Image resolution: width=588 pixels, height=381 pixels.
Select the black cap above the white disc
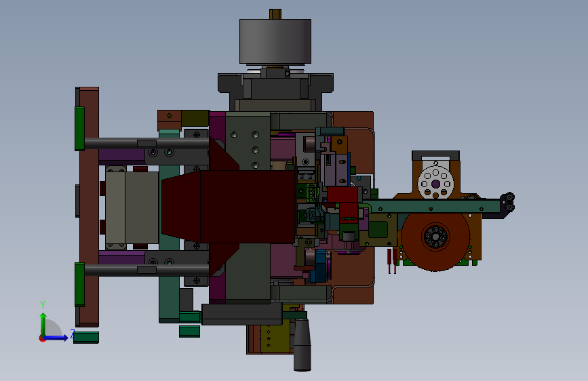(436, 155)
